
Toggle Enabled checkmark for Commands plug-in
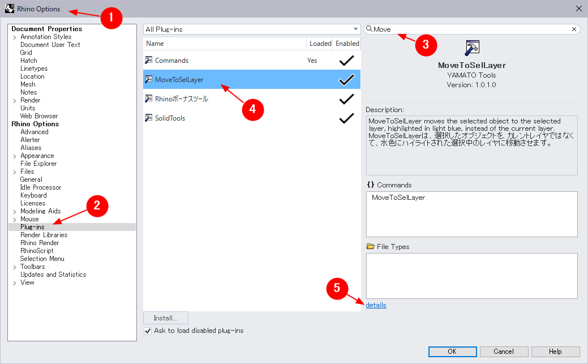click(x=346, y=61)
